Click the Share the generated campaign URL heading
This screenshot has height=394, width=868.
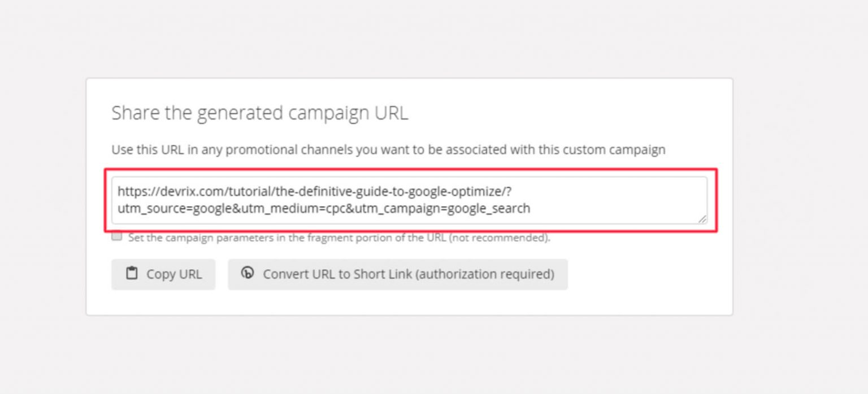coord(260,112)
